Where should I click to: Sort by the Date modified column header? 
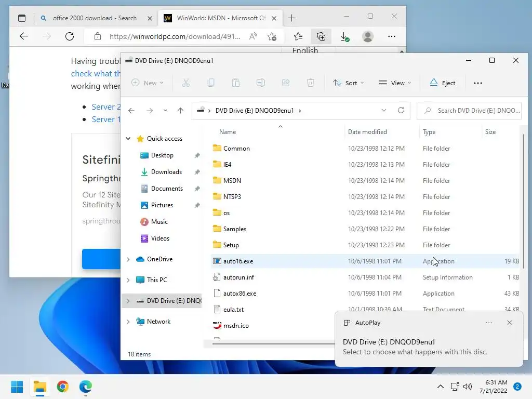pyautogui.click(x=367, y=131)
